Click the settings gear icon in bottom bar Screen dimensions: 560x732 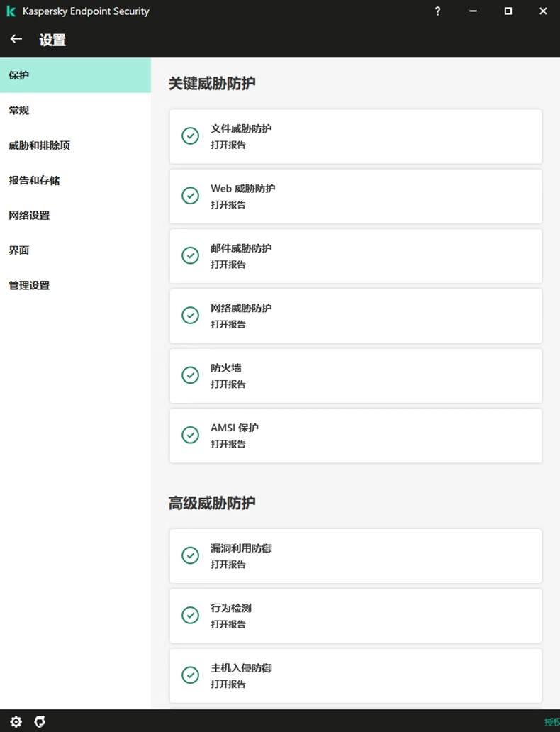click(x=16, y=721)
